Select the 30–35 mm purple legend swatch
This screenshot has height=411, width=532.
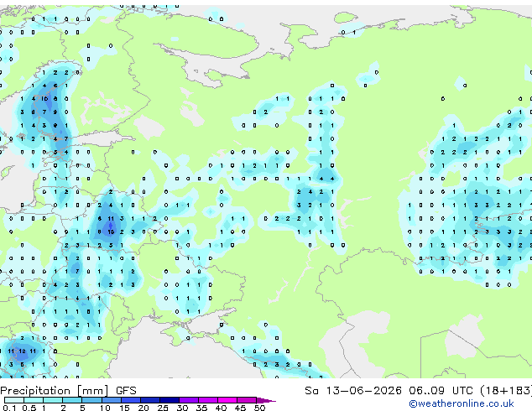point(189,400)
